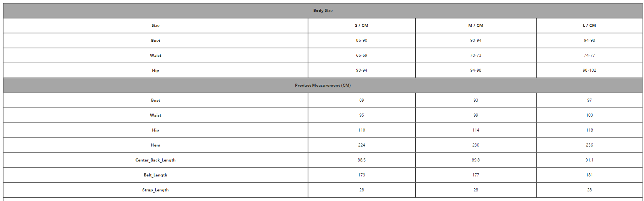
Task: Select the Strap_Length row label
Action: (x=155, y=190)
